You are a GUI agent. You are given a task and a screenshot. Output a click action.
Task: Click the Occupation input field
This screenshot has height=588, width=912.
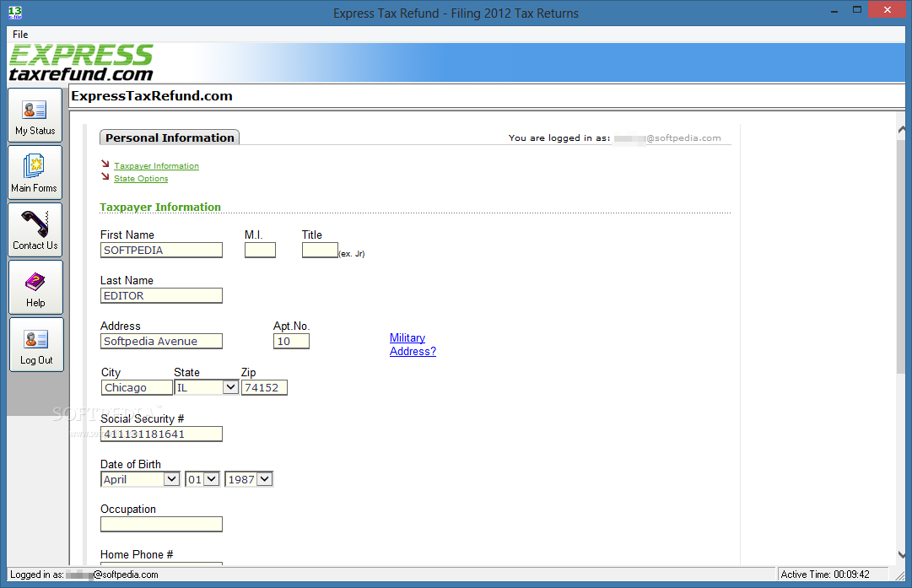161,524
